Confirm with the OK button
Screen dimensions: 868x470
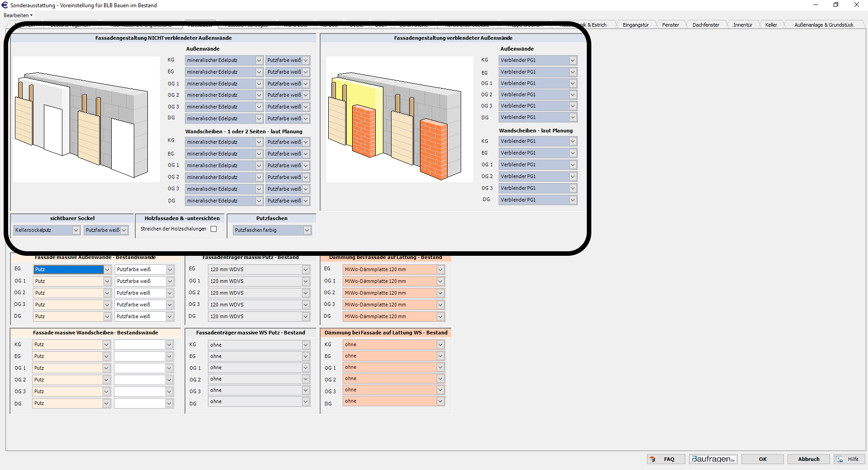pos(763,459)
